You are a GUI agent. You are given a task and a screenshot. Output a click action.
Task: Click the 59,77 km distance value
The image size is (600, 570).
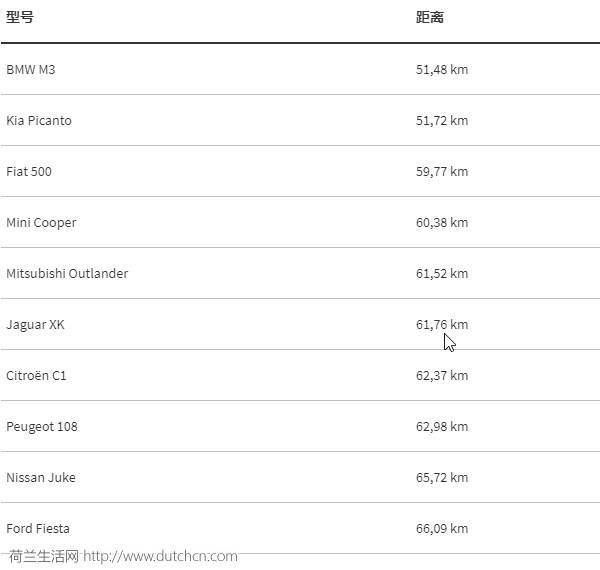pos(442,171)
